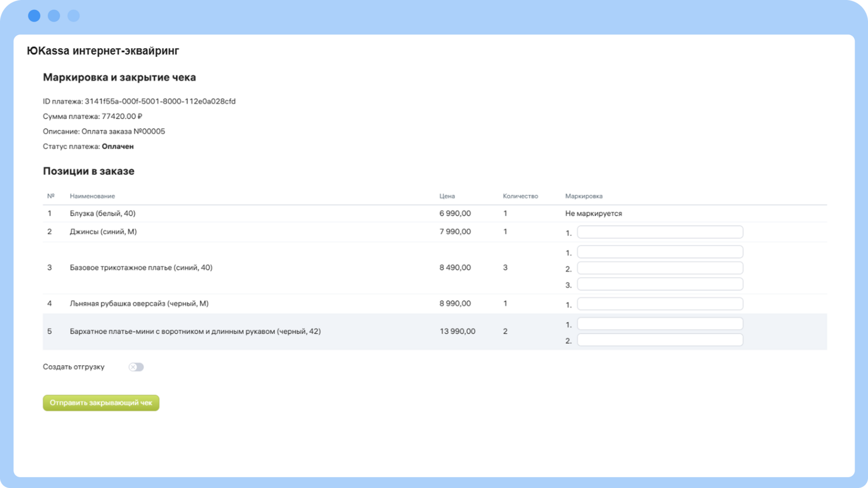
Task: Focus marking field 3 for Базовое трикотажное платье
Action: tap(660, 284)
